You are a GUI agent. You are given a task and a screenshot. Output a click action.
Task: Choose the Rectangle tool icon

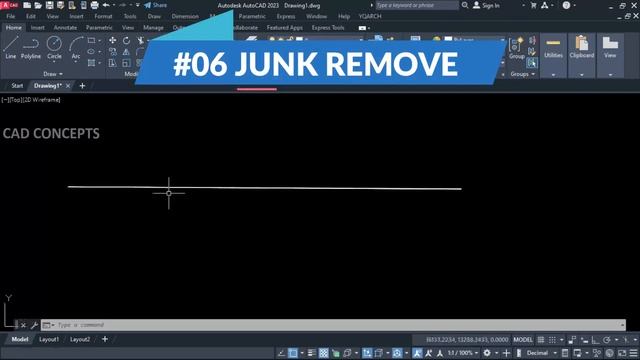click(x=91, y=40)
